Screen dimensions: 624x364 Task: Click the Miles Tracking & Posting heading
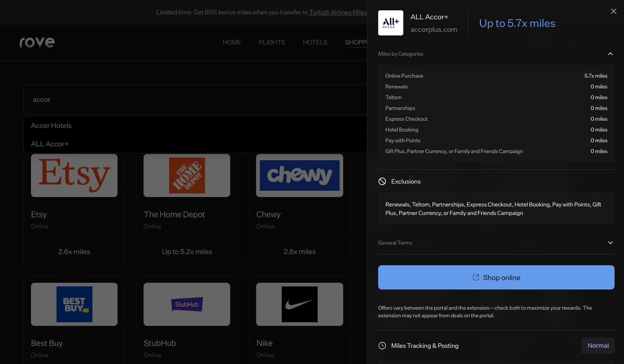425,346
